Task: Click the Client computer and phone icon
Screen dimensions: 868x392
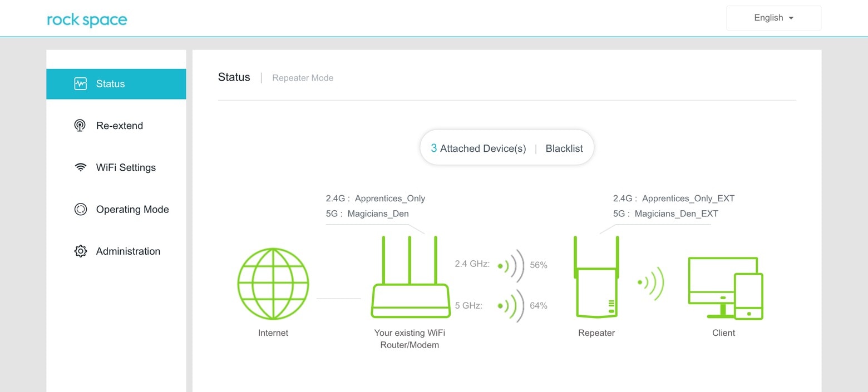Action: click(x=725, y=288)
